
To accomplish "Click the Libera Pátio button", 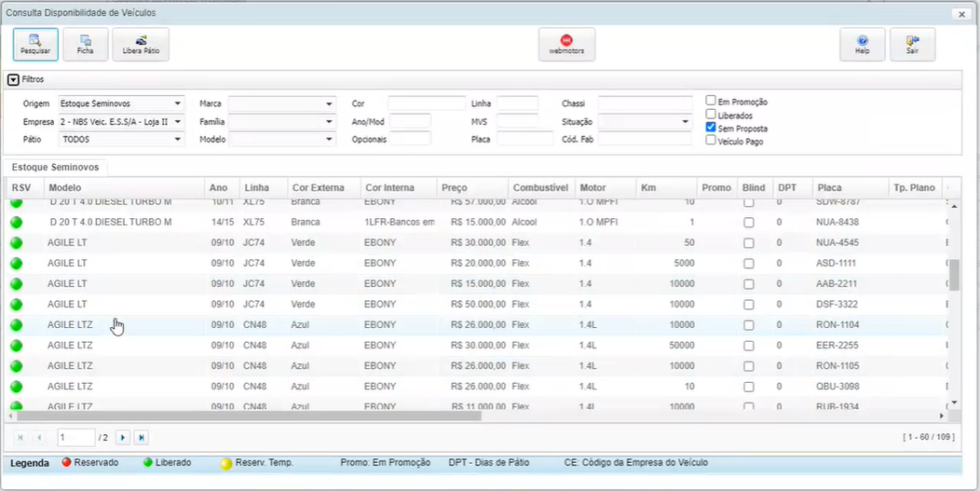I will pos(141,45).
